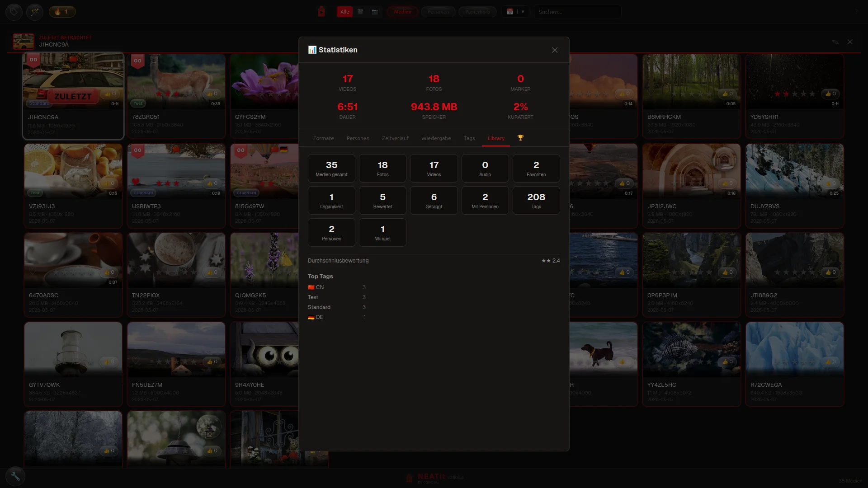
Task: Switch to the Personen view in toolbar
Action: pos(438,12)
